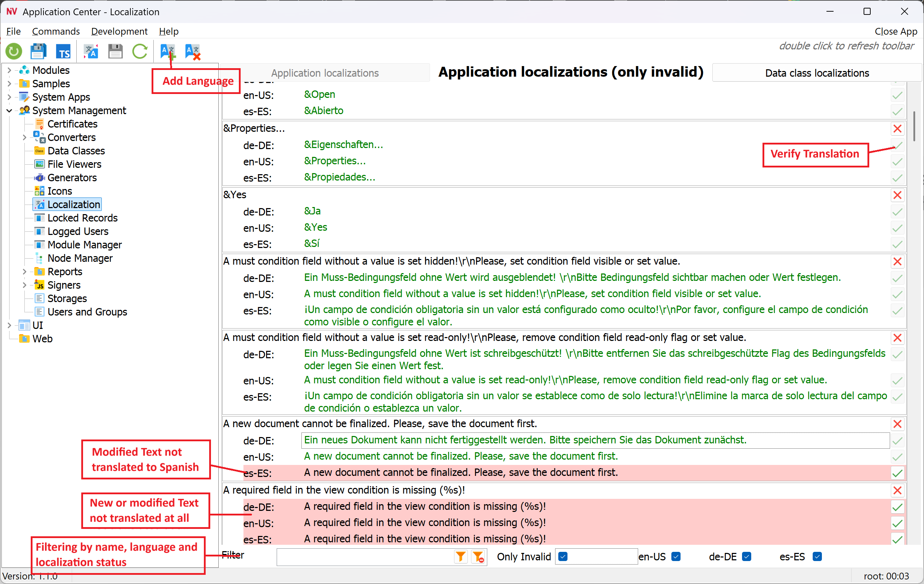Image resolution: width=924 pixels, height=584 pixels.
Task: Click red X beside &Properties... entry
Action: [897, 129]
